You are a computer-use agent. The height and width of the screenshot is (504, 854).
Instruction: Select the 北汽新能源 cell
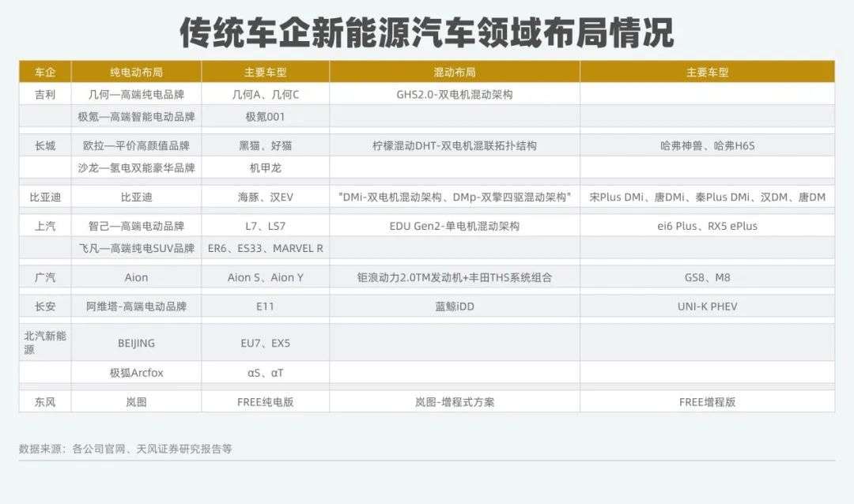45,343
